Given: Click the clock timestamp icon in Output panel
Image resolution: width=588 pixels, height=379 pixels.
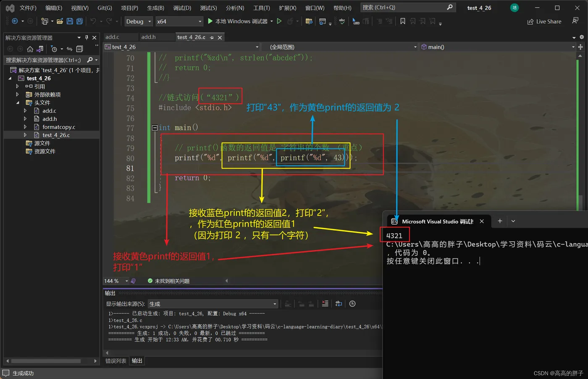Looking at the screenshot, I should point(352,303).
